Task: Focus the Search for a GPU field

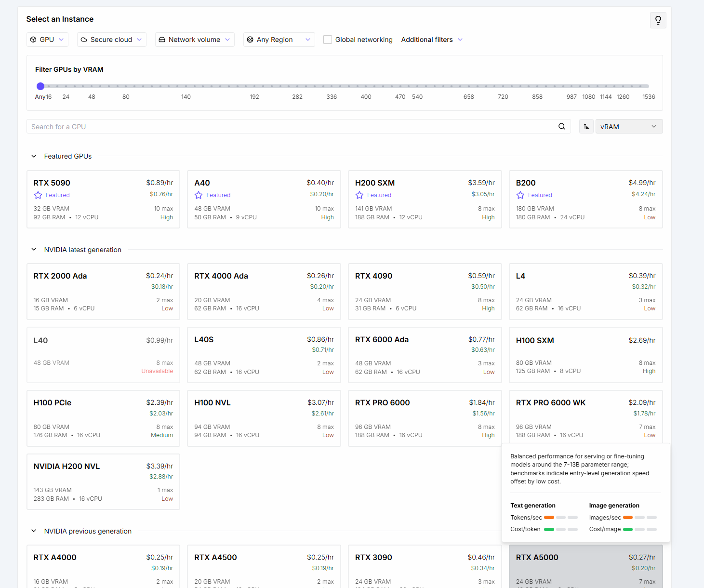Action: point(299,126)
